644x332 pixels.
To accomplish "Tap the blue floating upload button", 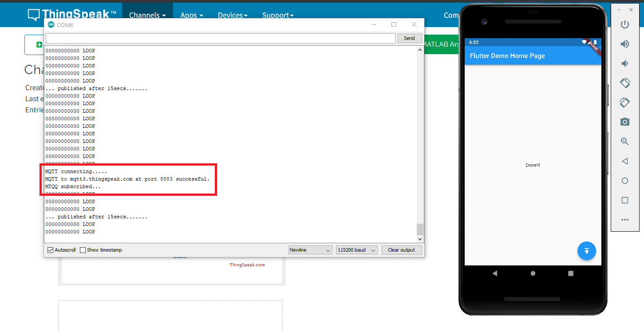I will click(x=586, y=251).
